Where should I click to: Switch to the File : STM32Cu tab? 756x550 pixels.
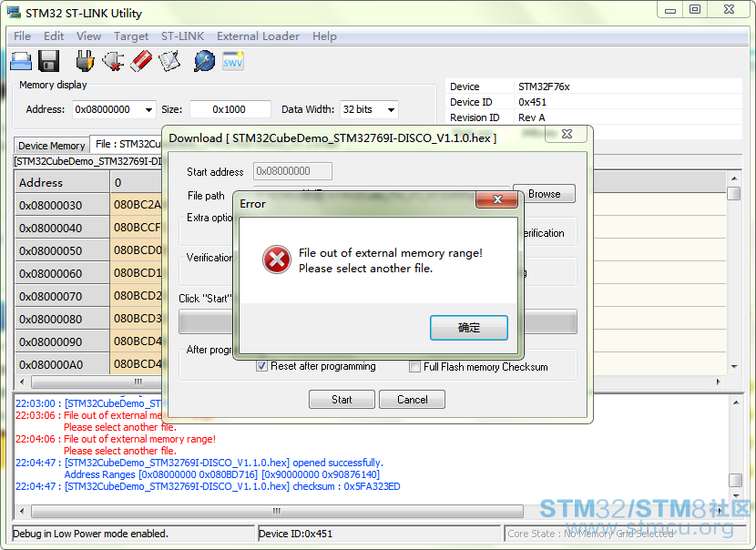tap(128, 144)
